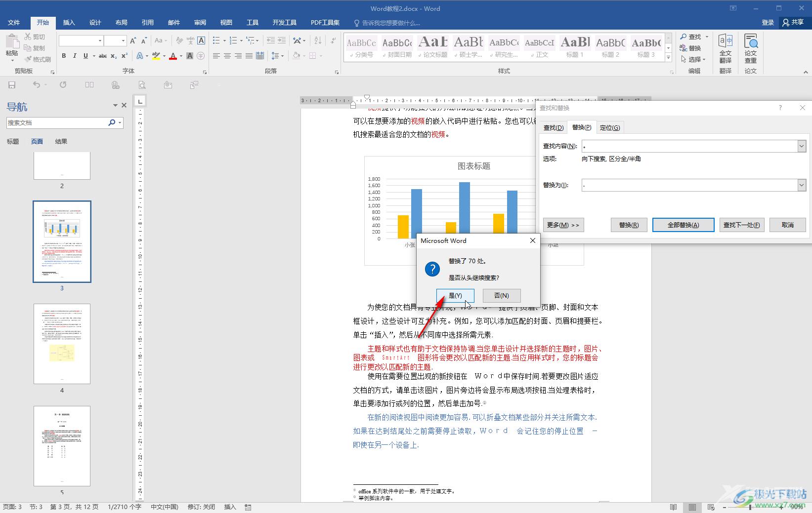Click the 全文翻译 translate icon

coord(726,48)
